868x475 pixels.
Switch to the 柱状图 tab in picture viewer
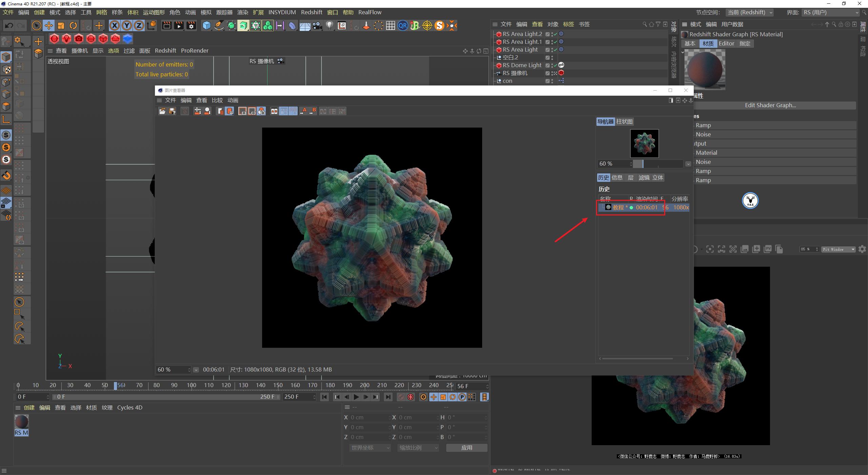point(625,121)
